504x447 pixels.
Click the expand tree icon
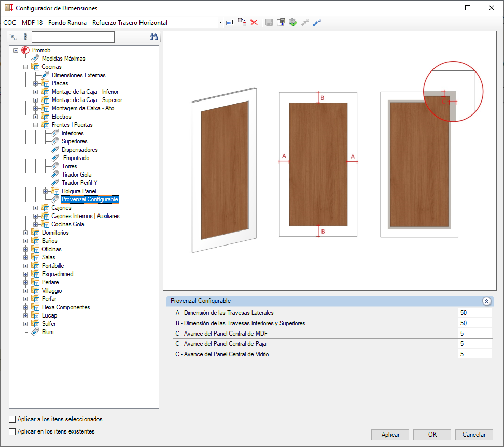(12, 37)
